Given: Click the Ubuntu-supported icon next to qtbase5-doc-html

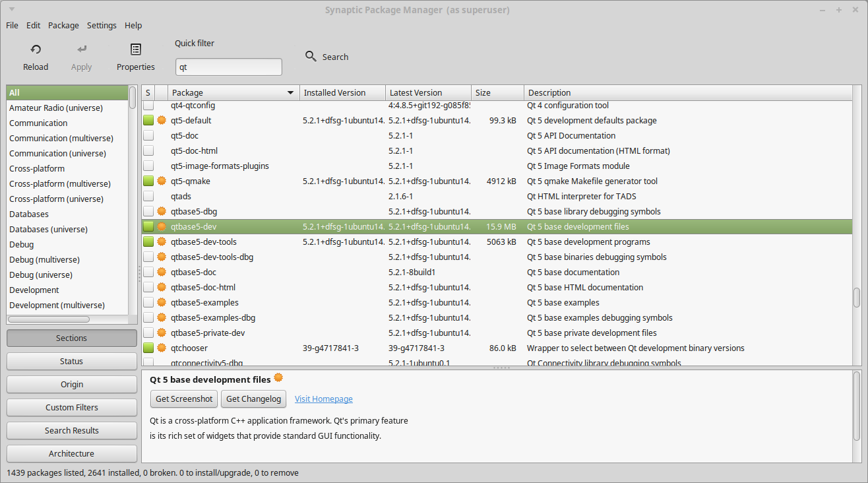Looking at the screenshot, I should (162, 288).
